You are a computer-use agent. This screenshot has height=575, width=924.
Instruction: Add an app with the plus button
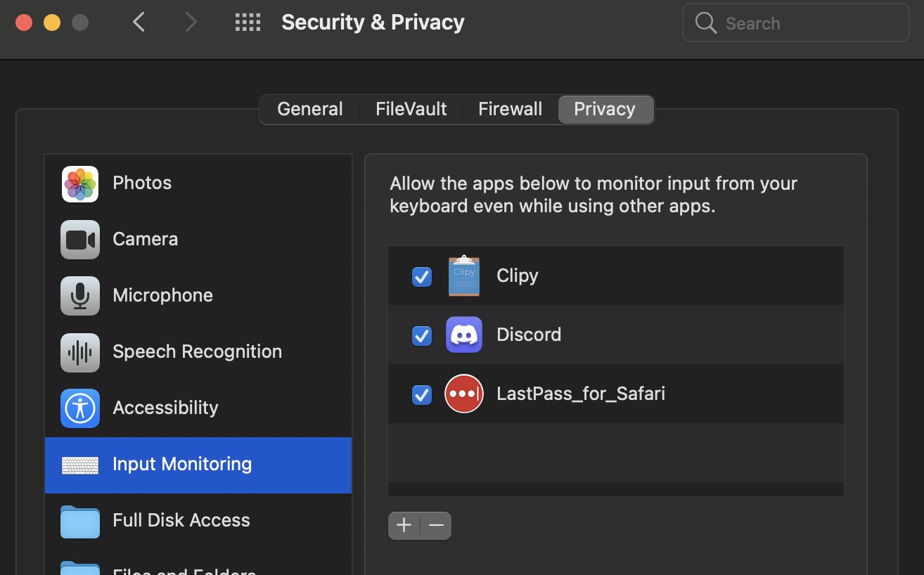tap(404, 525)
